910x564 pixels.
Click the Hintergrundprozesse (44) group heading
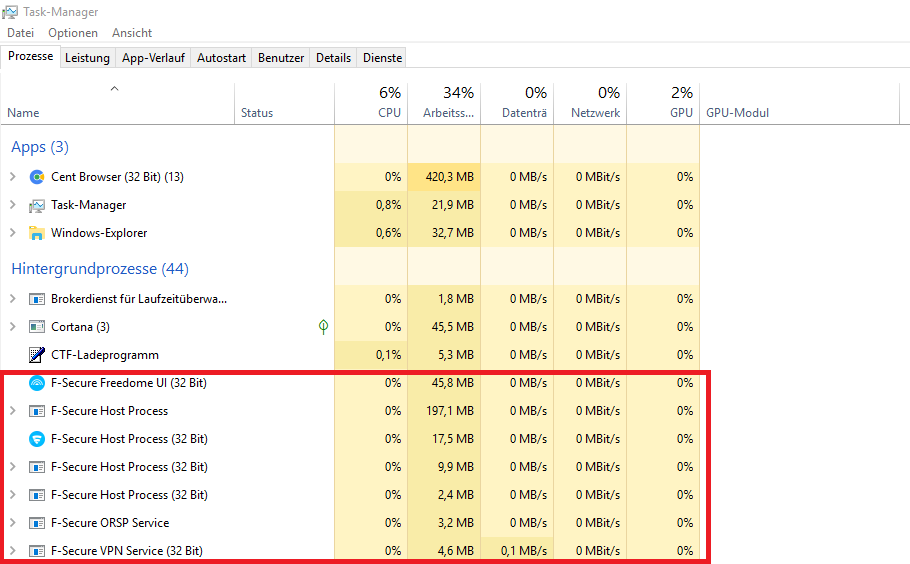pos(100,269)
